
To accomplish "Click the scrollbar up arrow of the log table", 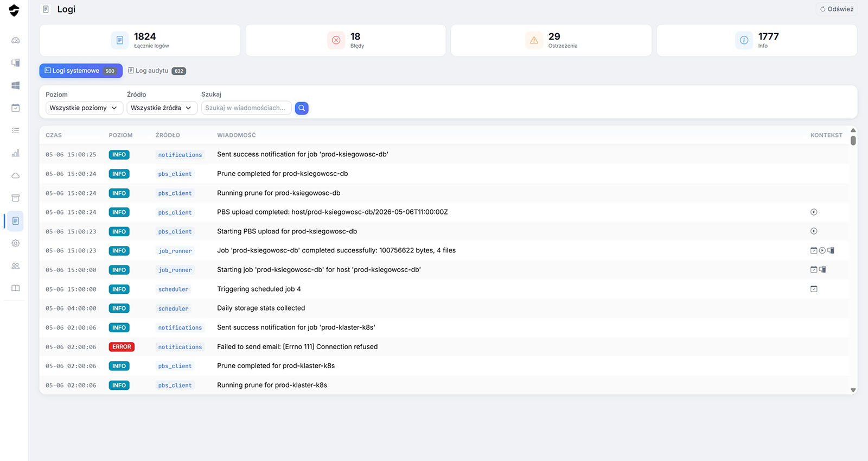I will (x=853, y=130).
